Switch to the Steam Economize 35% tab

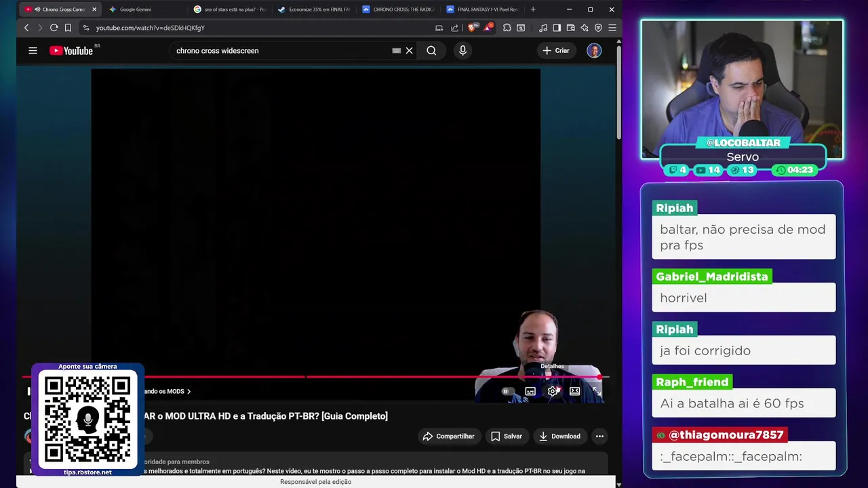tap(315, 9)
